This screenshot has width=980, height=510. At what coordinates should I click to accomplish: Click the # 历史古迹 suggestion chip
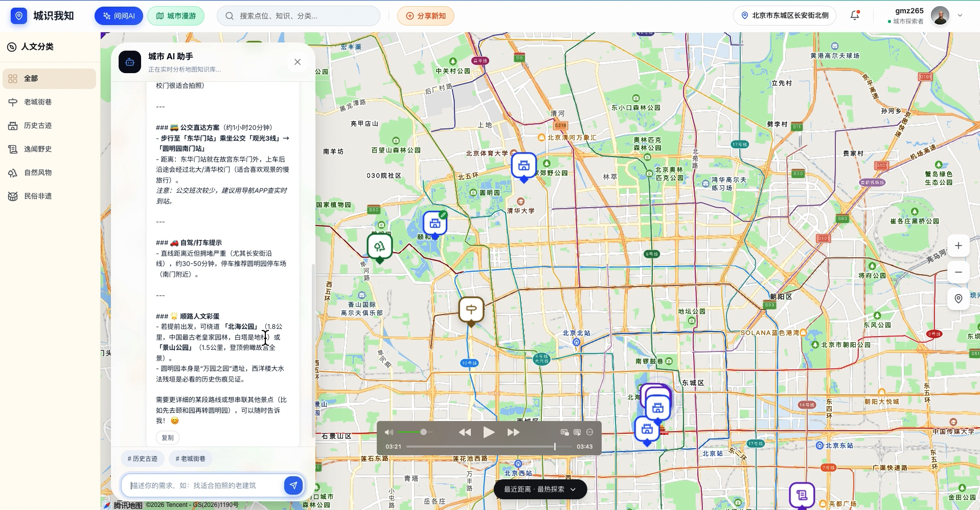tap(143, 459)
